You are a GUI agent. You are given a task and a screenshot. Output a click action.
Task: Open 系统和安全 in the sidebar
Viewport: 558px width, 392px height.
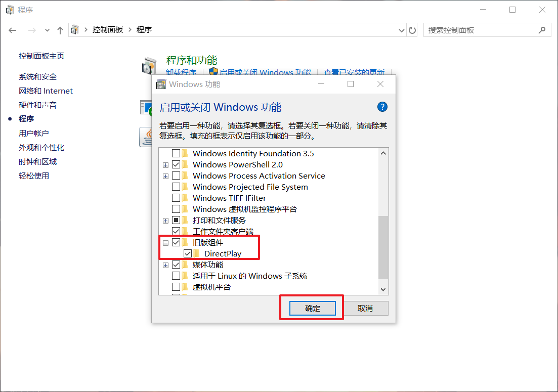pyautogui.click(x=38, y=76)
